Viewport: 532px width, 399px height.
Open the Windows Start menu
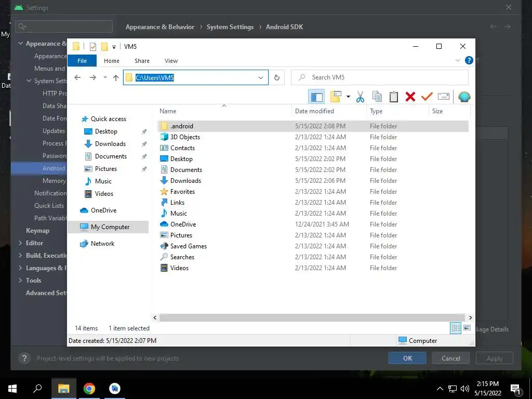12,389
